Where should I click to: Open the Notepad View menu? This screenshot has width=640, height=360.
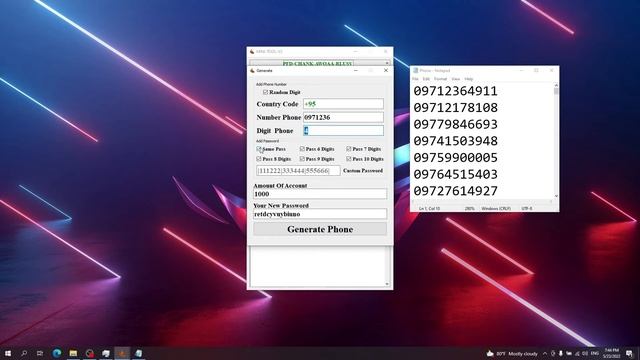coord(456,79)
